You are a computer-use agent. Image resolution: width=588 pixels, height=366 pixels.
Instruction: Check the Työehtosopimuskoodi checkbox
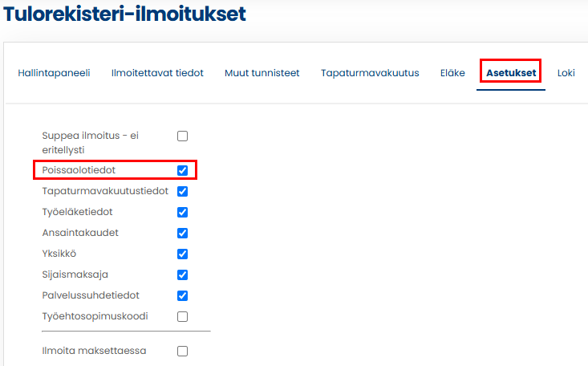click(182, 316)
